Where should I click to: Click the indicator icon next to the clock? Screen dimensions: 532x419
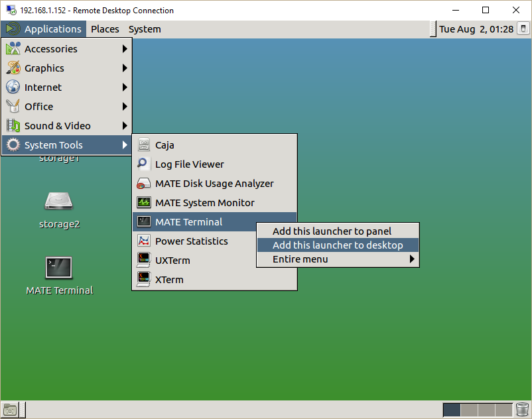[x=523, y=29]
